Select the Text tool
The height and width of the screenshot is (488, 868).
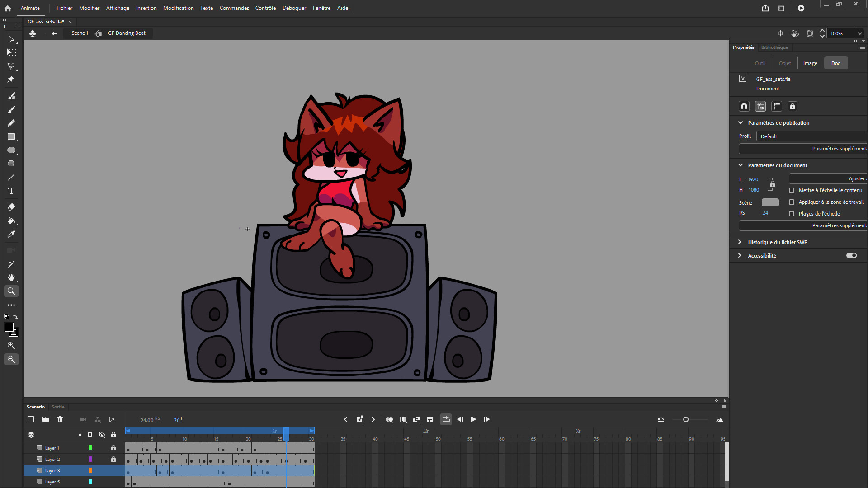click(11, 191)
